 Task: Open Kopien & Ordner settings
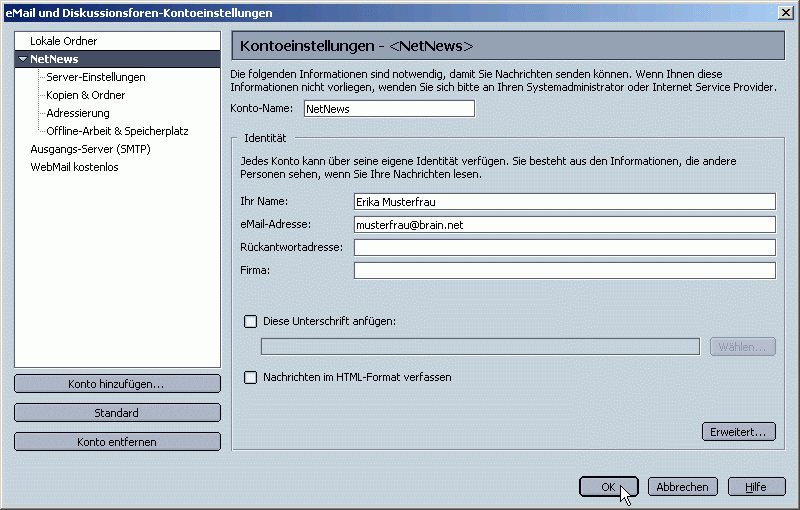(85, 95)
